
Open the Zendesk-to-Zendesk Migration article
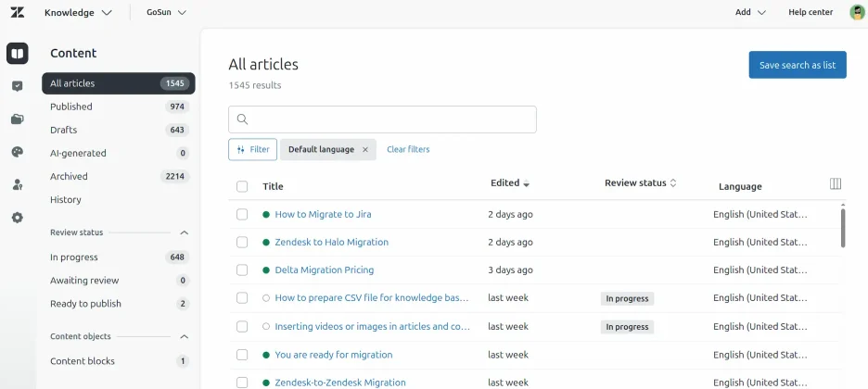pyautogui.click(x=340, y=383)
